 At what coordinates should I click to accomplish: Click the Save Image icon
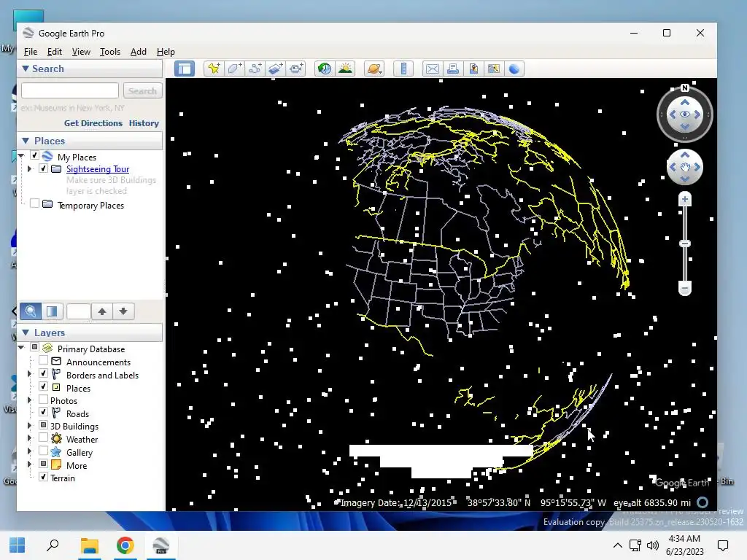pyautogui.click(x=473, y=69)
